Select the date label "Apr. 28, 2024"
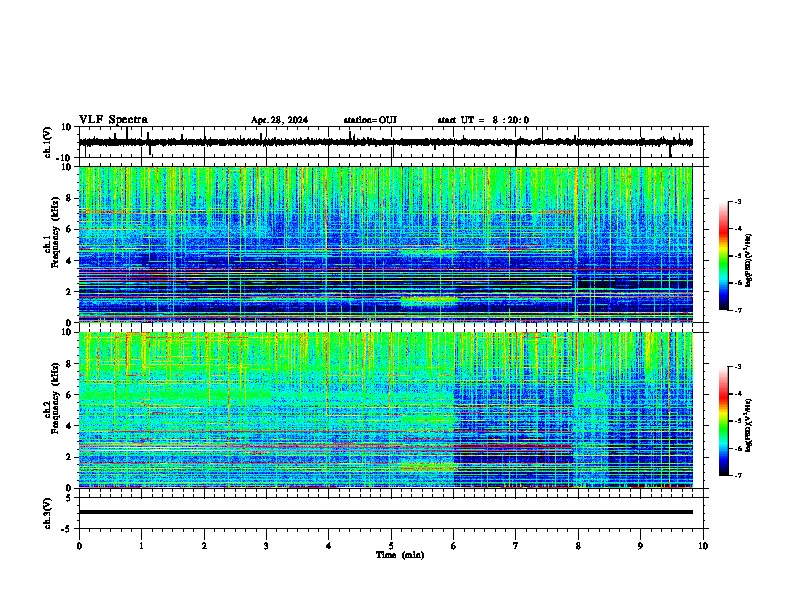The image size is (792, 612). (x=279, y=120)
